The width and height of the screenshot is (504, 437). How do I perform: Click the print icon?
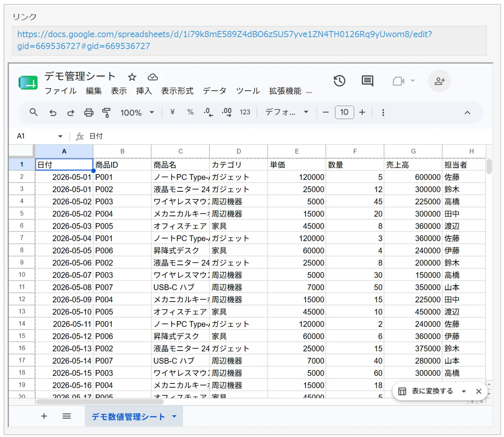89,113
